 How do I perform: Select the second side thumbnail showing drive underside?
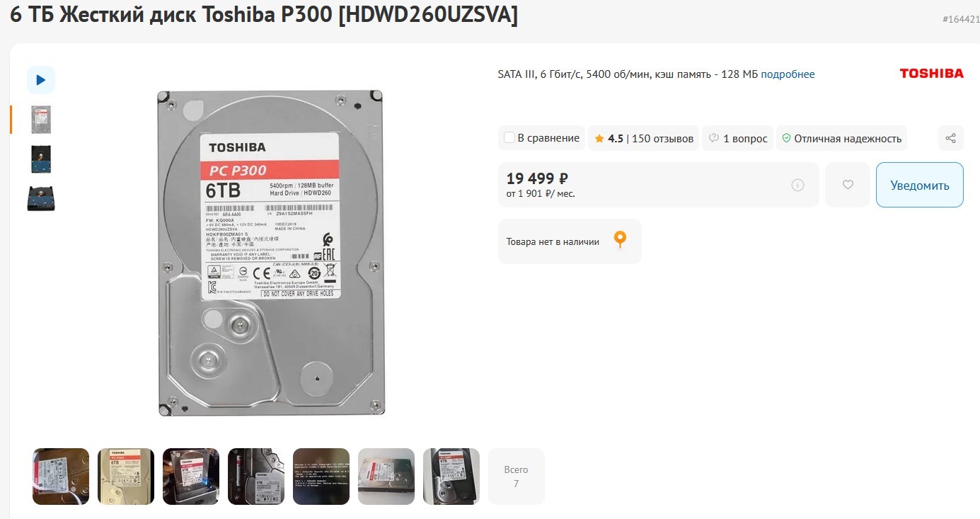click(x=41, y=159)
